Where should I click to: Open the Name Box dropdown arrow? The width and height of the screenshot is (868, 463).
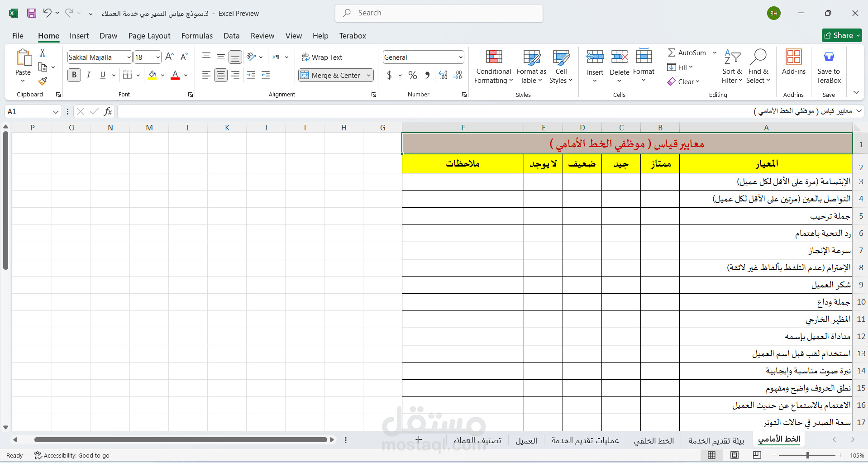(56, 111)
